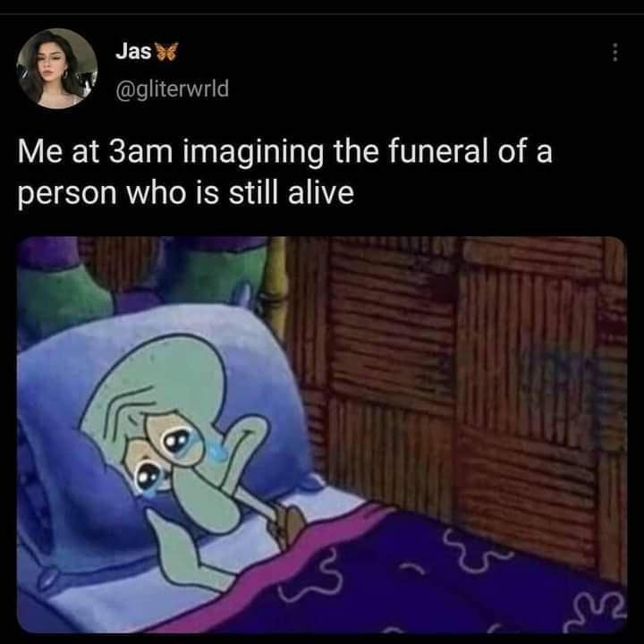644x644 pixels.
Task: Open the Squidward meme image
Action: point(322,435)
